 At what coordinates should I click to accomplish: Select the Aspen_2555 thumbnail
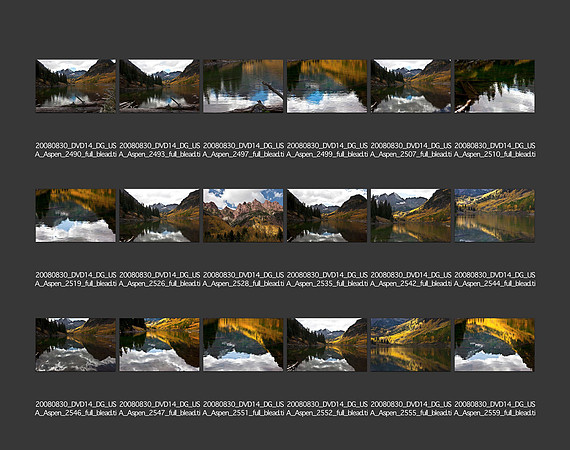(411, 345)
